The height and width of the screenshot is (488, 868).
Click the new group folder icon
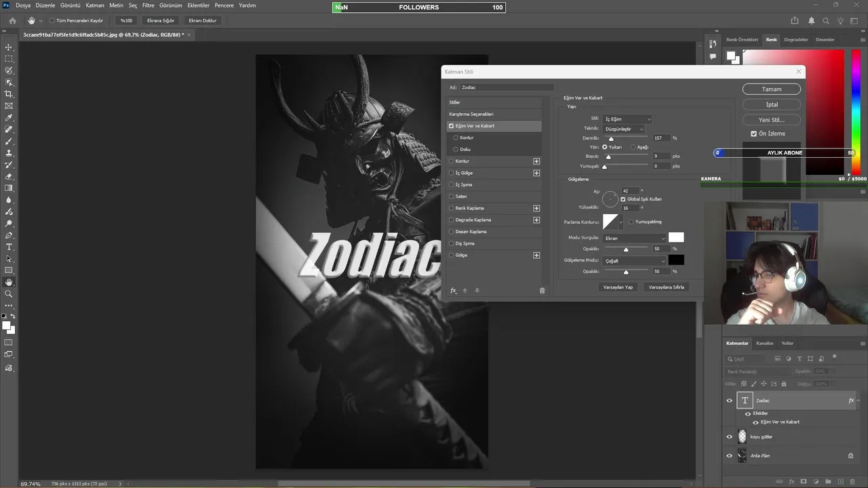829,482
